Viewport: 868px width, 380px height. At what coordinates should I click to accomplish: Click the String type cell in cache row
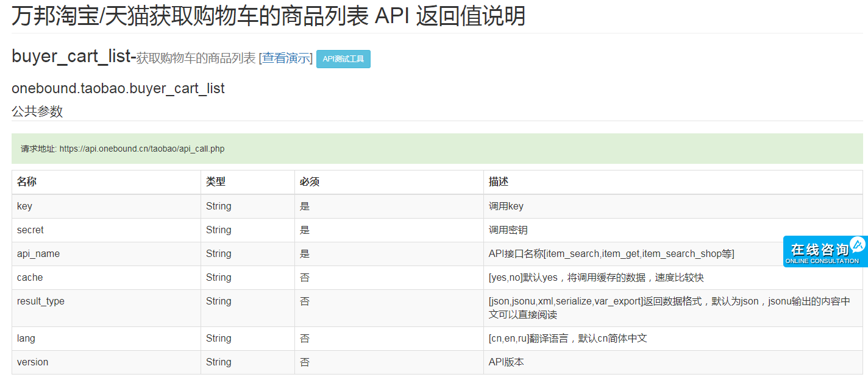point(247,278)
